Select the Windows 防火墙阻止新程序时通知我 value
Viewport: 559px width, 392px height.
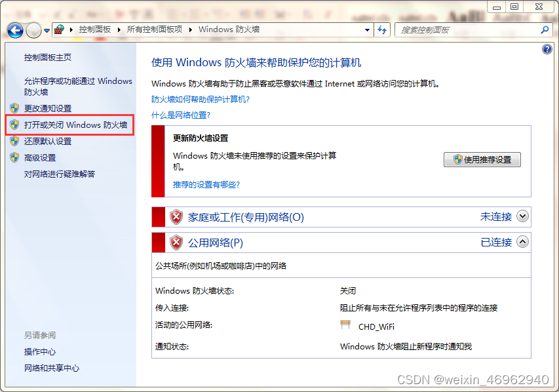click(x=406, y=346)
